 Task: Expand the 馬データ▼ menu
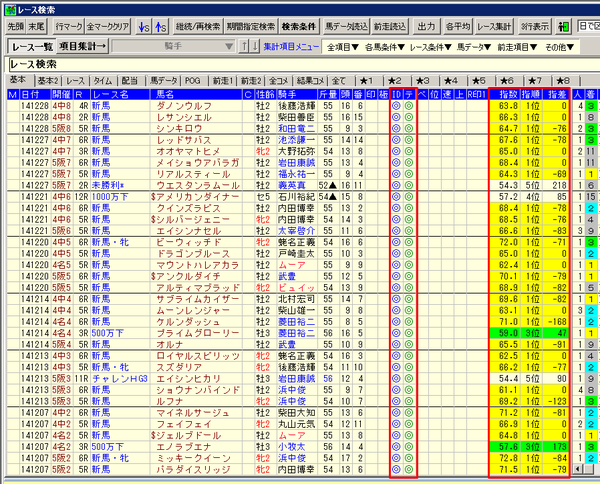(x=474, y=47)
